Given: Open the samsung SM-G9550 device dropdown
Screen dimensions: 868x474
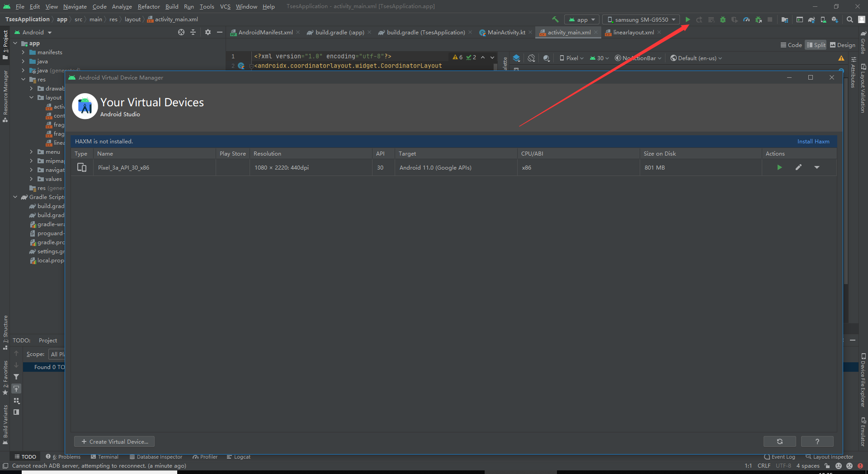Looking at the screenshot, I should point(641,19).
